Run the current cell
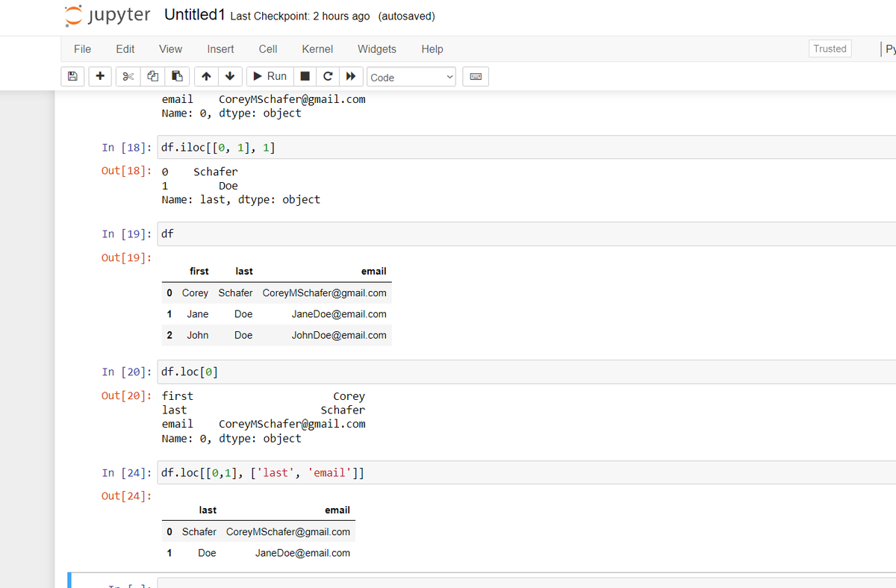Screen dimensions: 896x588 270,76
